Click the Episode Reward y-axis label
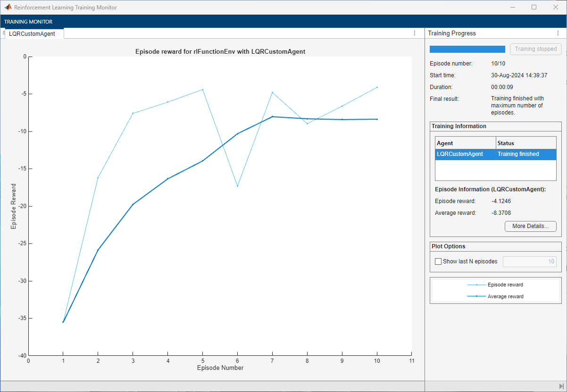567x392 pixels. (13, 206)
